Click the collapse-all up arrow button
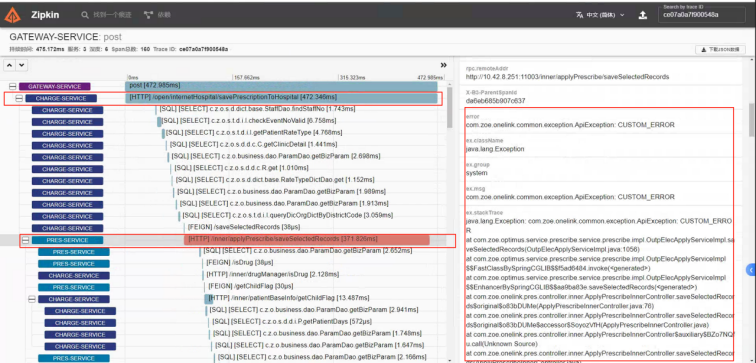756x363 pixels. [x=10, y=65]
